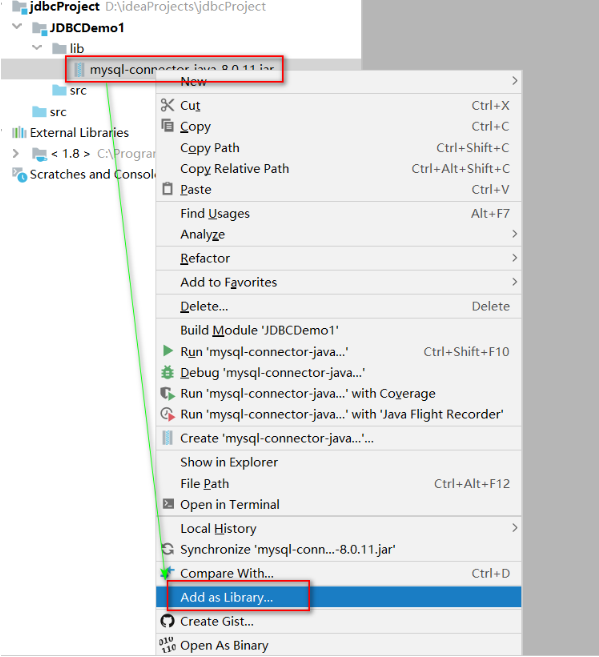599x657 pixels.
Task: Select Build Module 'JDBCDemo1'
Action: [x=338, y=330]
